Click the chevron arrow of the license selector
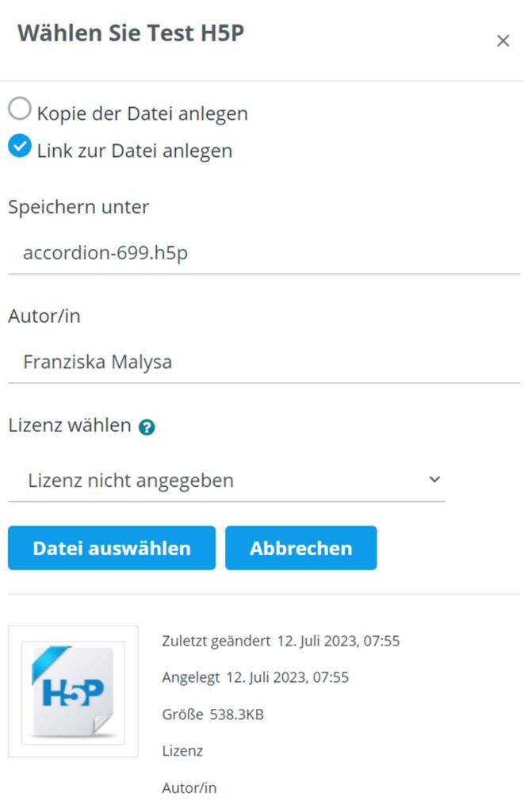Image resolution: width=524 pixels, height=812 pixels. (x=434, y=480)
